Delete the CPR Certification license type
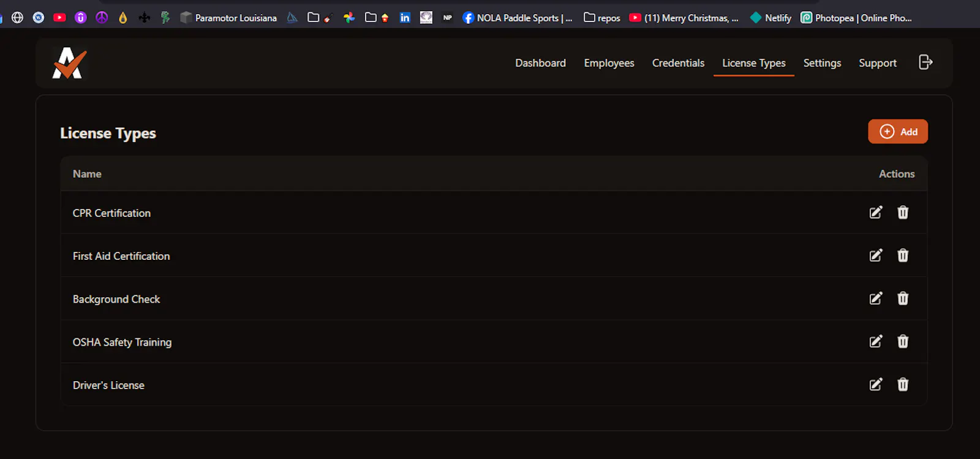Screen dimensions: 980x459 click(903, 213)
